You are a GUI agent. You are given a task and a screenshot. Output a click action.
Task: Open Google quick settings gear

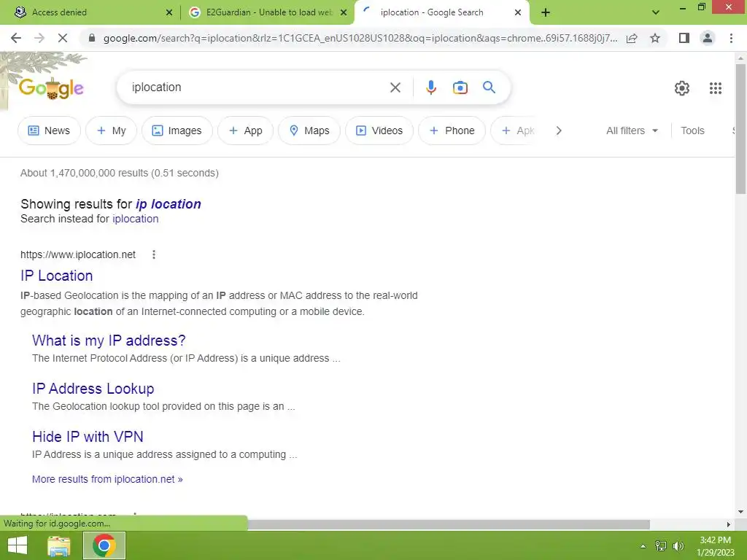(x=682, y=88)
